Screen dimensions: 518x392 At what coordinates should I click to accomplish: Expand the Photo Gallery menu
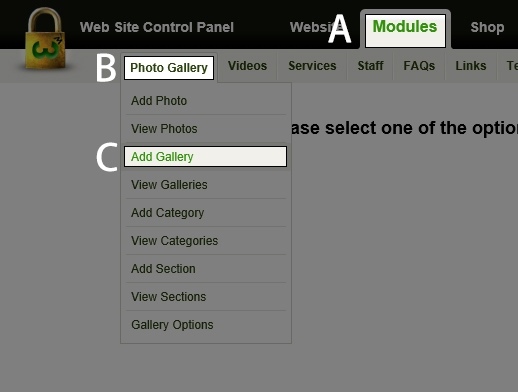pyautogui.click(x=169, y=68)
